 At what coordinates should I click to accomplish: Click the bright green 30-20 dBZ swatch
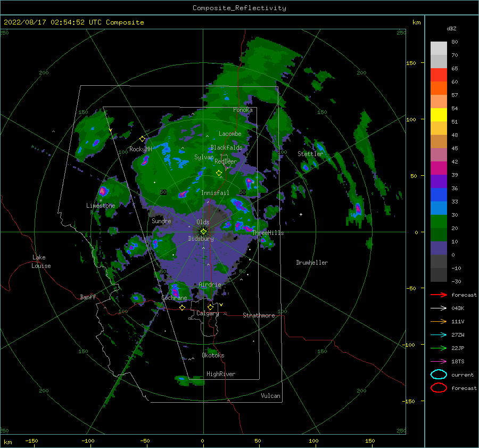(x=439, y=222)
